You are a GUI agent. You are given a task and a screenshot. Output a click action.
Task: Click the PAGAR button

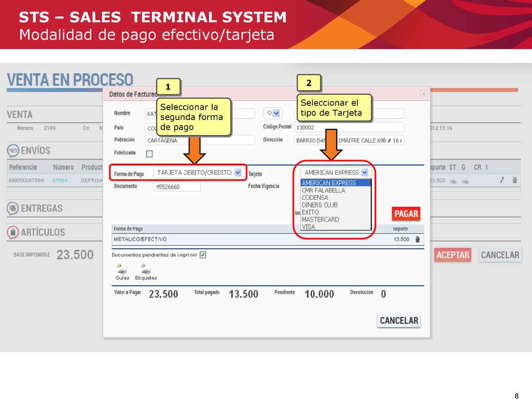tap(406, 214)
